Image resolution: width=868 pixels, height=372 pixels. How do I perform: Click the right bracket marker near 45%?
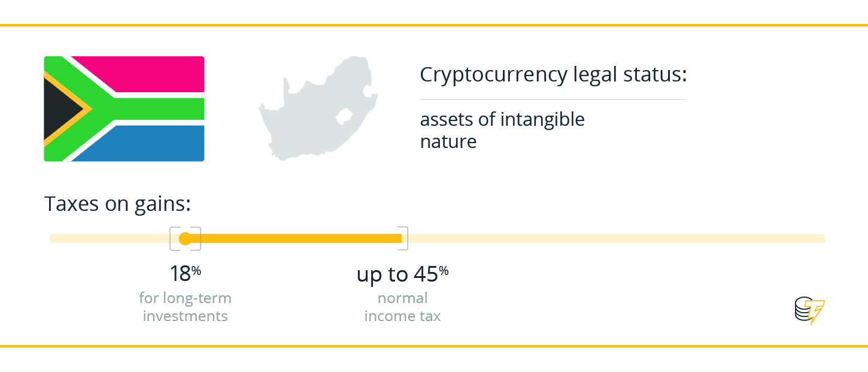[x=404, y=238]
